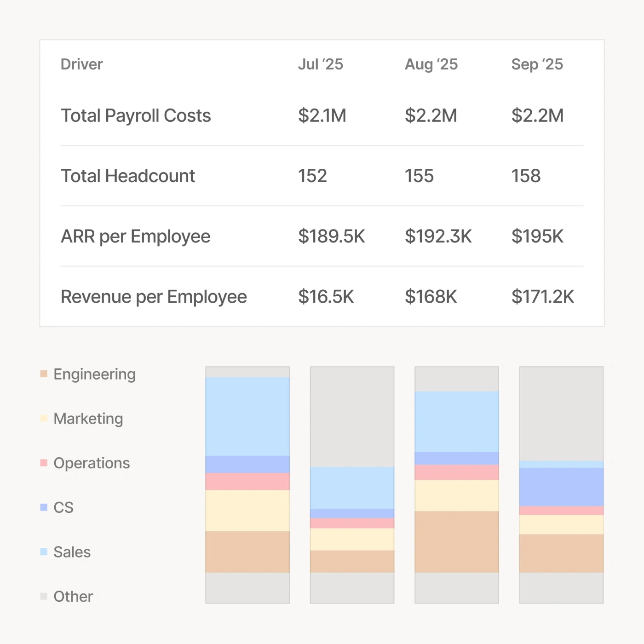Click the Sales segment in first bar
644x644 pixels.
tap(247, 416)
